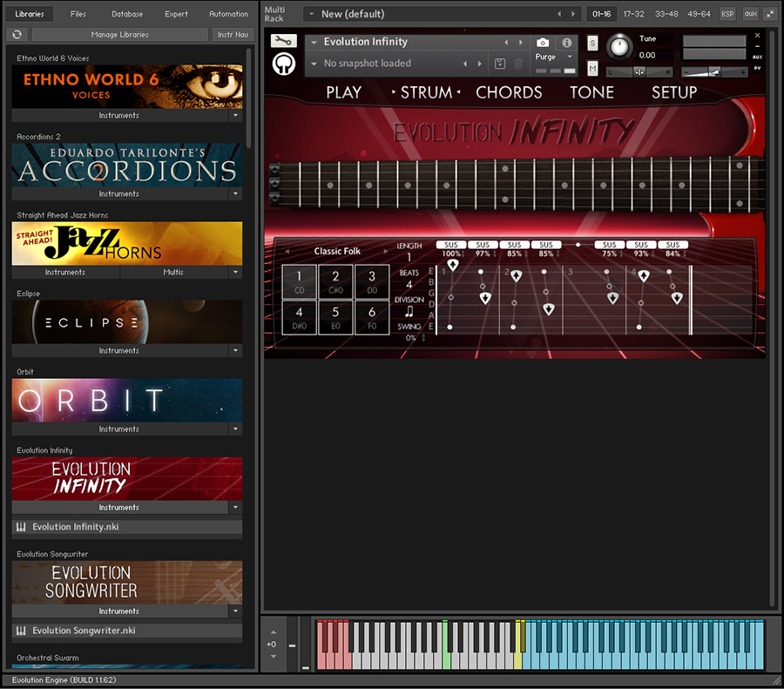Open the Ethno World 6 library options dropdown

[235, 116]
